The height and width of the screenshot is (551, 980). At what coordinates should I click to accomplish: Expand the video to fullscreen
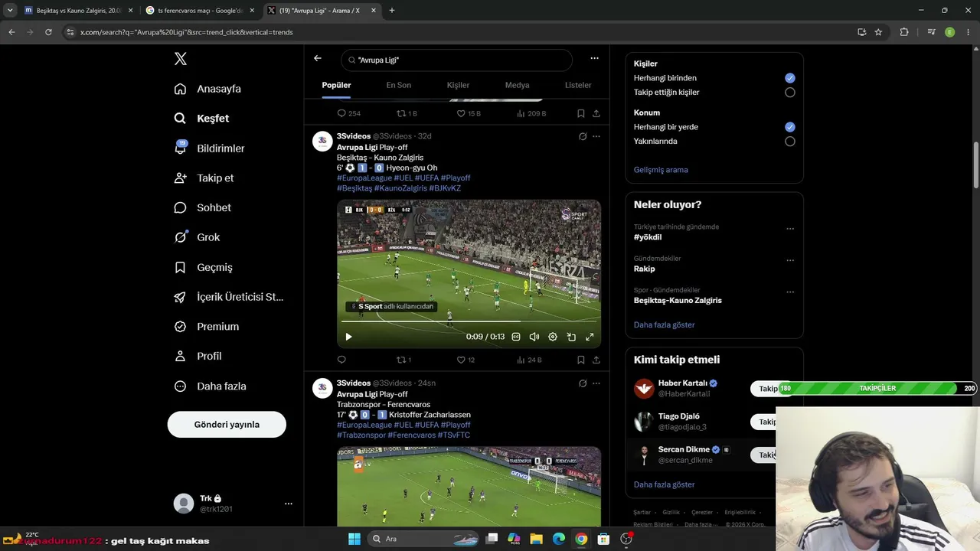pyautogui.click(x=590, y=337)
